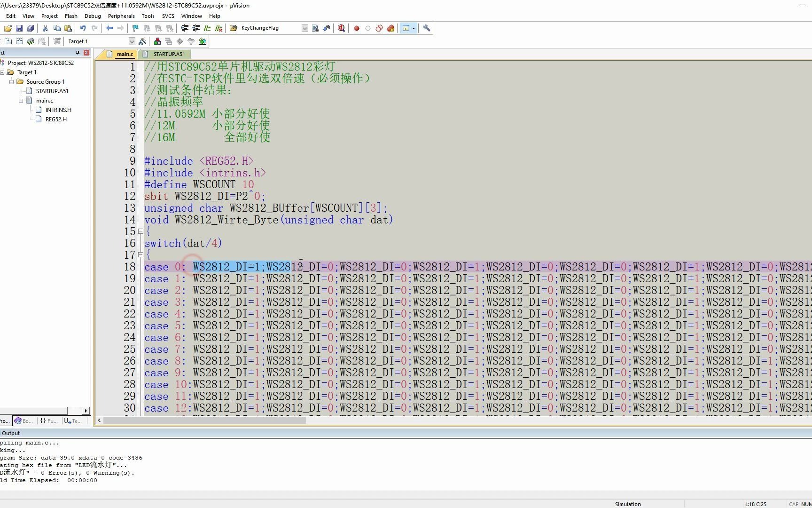812x508 pixels.
Task: Open file using the folder icon
Action: pos(8,28)
